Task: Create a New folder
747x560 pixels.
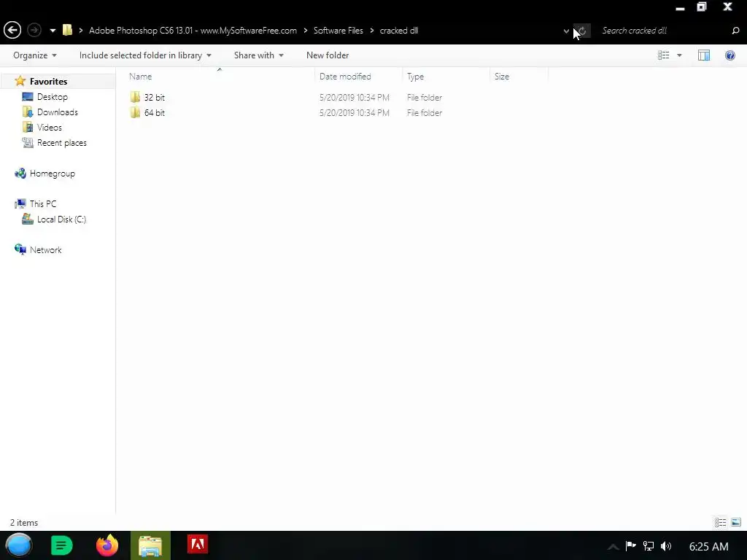Action: pos(328,55)
